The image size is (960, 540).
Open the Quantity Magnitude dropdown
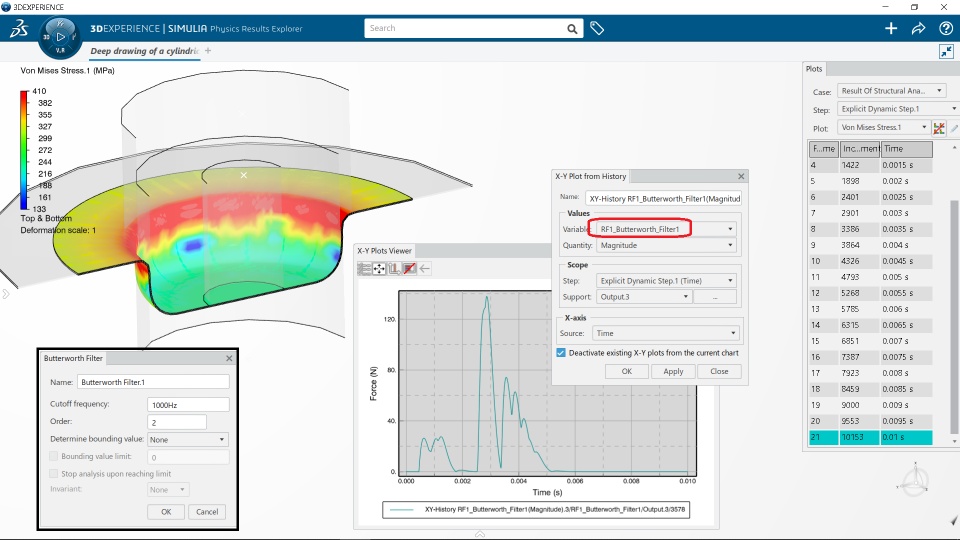pyautogui.click(x=666, y=246)
